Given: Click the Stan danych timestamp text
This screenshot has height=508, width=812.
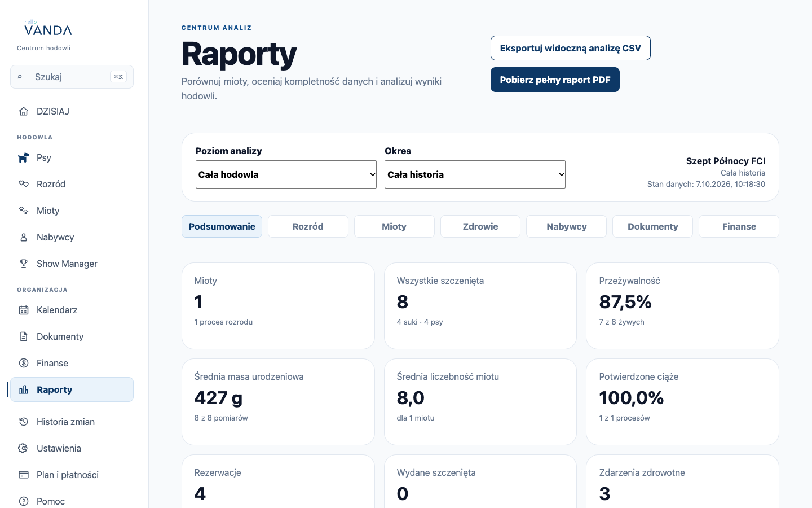Looking at the screenshot, I should coord(706,184).
